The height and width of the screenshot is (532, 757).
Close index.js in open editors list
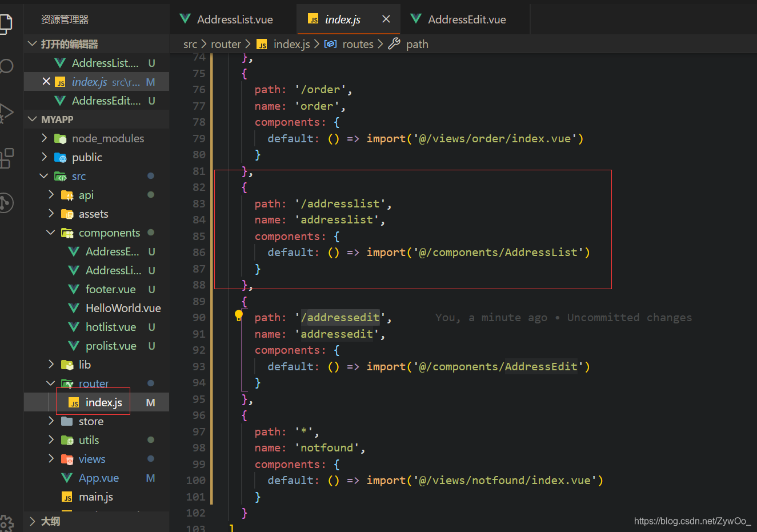46,82
